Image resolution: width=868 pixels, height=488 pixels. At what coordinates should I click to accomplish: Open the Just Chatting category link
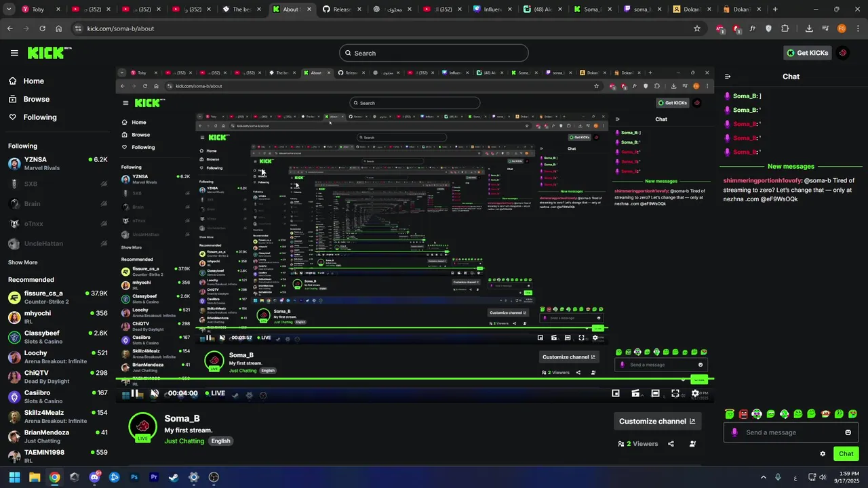(184, 441)
